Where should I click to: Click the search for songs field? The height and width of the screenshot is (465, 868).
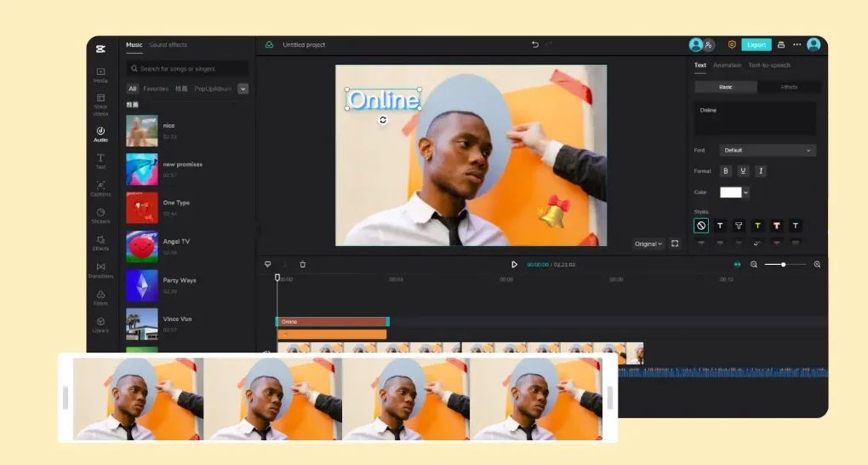point(188,69)
